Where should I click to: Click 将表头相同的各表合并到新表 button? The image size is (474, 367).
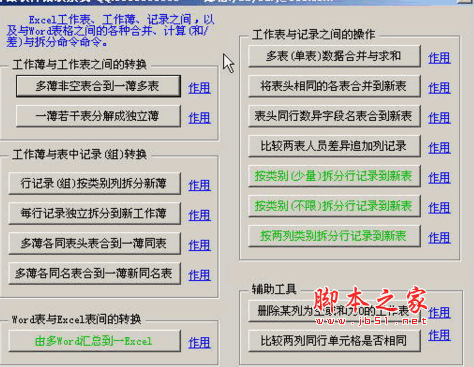click(334, 86)
